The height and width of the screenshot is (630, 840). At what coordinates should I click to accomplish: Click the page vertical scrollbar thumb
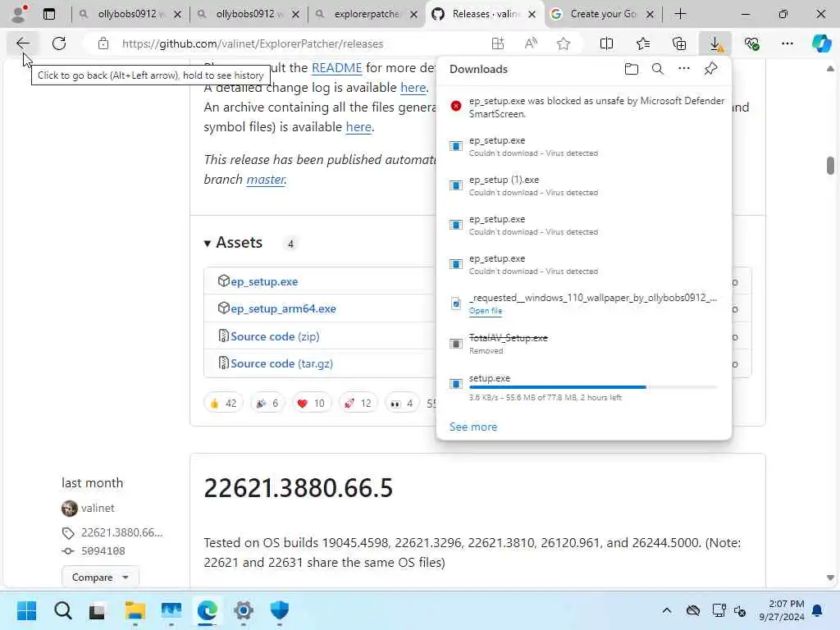(x=830, y=166)
